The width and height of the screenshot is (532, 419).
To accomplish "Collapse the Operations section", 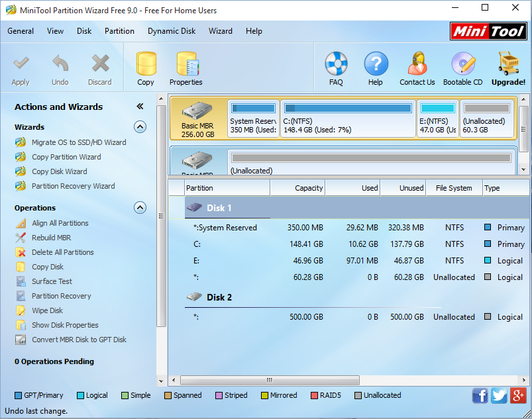I will (140, 207).
